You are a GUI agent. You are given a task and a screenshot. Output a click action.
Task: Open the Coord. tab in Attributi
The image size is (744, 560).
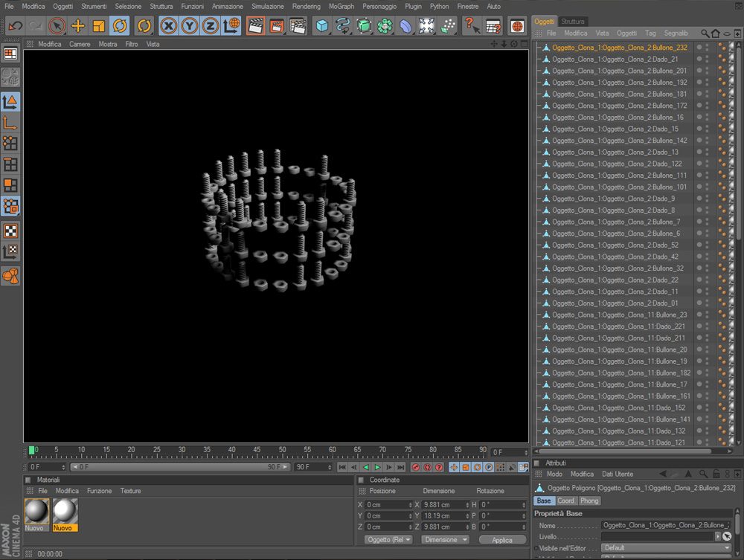click(565, 501)
